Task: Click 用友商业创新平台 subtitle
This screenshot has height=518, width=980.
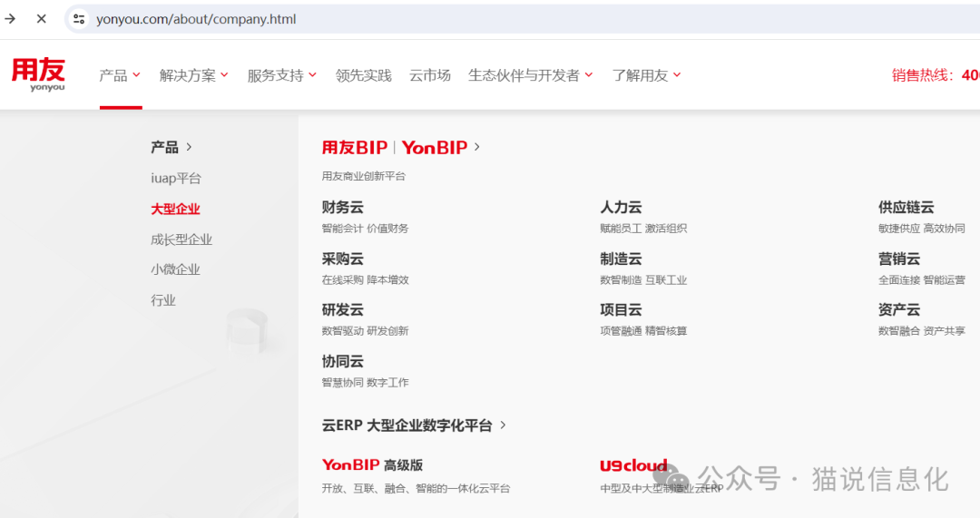Action: [364, 176]
